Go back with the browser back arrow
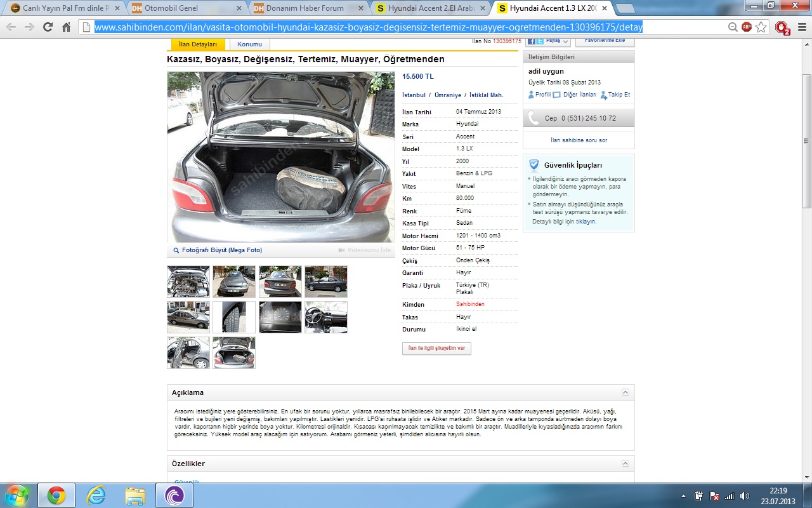The height and width of the screenshot is (508, 812). coord(11,27)
